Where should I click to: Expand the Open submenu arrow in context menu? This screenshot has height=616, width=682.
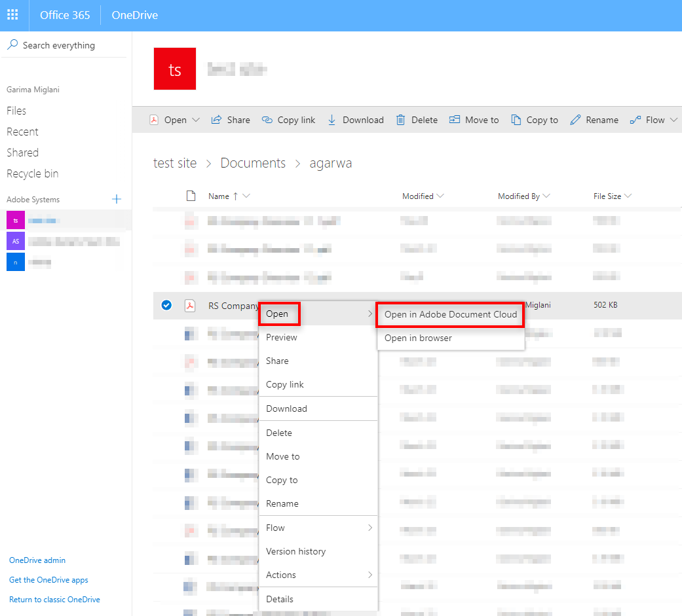pyautogui.click(x=370, y=314)
